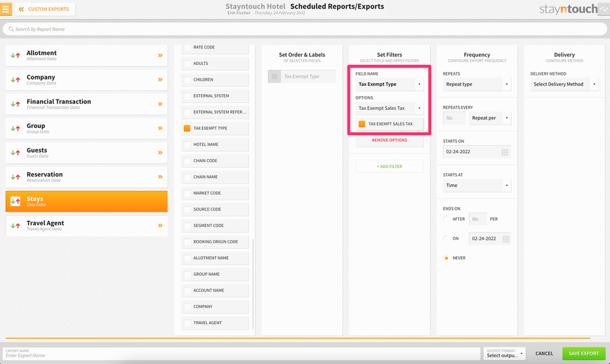Click the Financial Transaction arrows icon

click(x=15, y=104)
